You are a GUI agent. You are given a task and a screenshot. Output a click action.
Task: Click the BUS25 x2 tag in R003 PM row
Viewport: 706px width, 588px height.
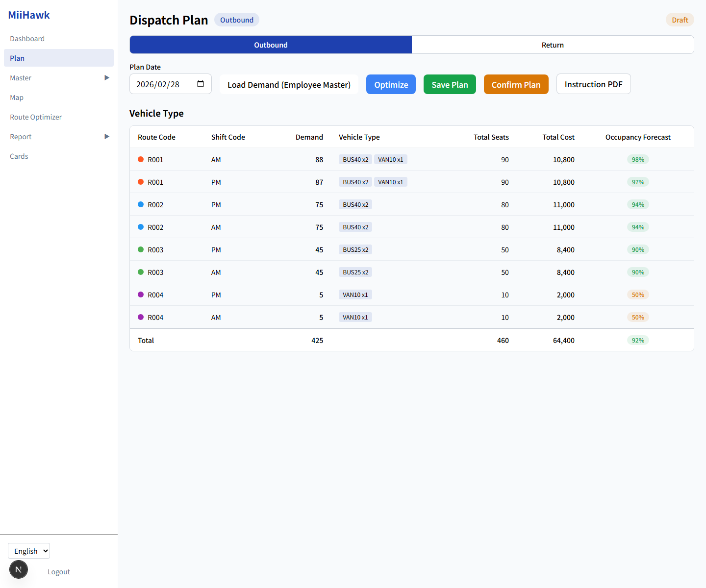[x=355, y=250]
